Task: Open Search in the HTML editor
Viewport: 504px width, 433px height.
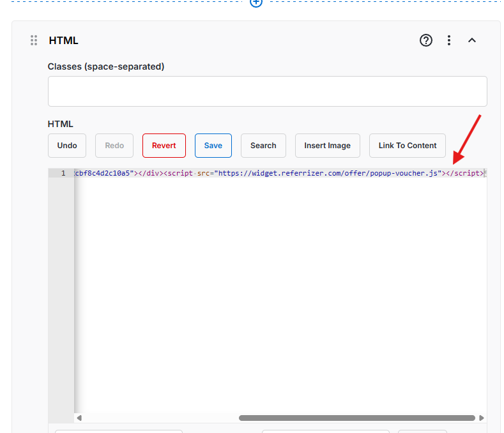Action: click(263, 146)
